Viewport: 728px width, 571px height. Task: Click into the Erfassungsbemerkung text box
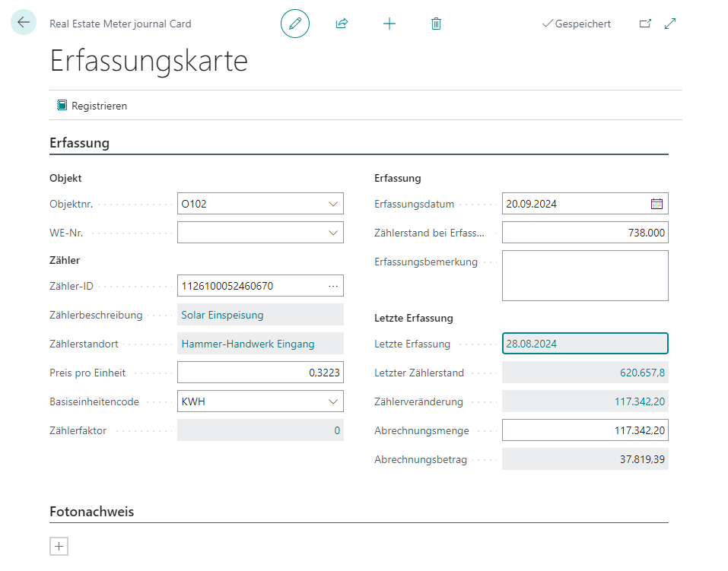click(x=584, y=275)
